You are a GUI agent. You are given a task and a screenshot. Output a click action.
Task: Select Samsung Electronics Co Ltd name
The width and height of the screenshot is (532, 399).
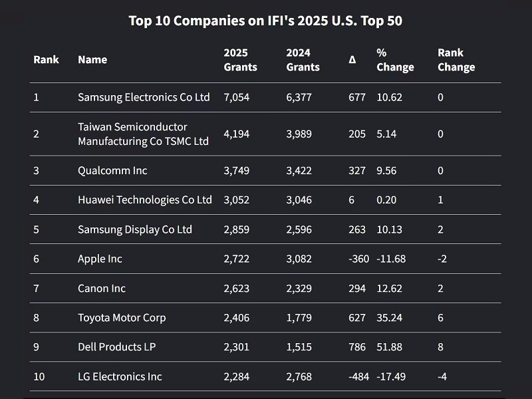[144, 97]
